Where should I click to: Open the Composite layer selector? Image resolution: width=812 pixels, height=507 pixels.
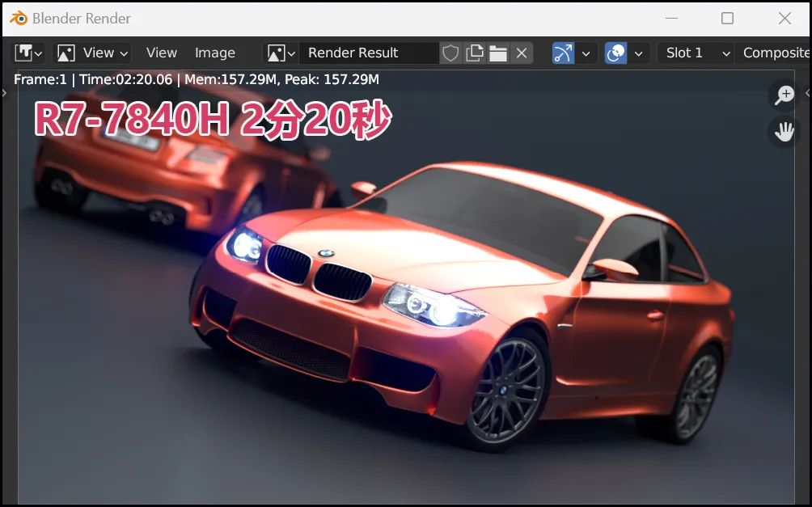[774, 53]
